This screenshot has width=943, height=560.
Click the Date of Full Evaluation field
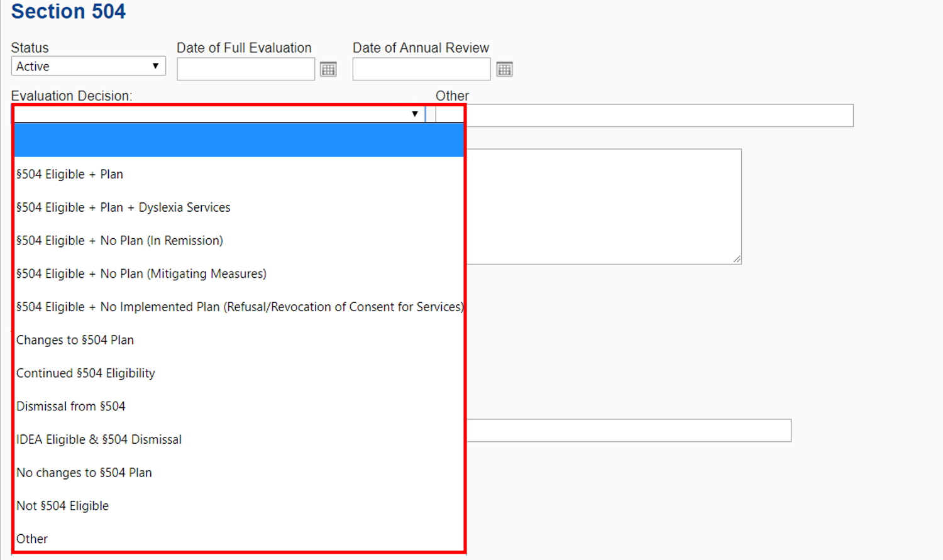(246, 69)
